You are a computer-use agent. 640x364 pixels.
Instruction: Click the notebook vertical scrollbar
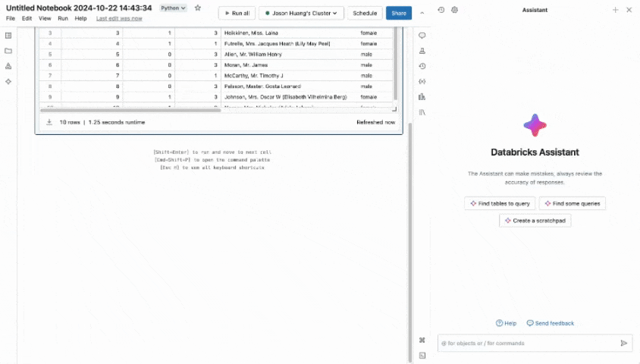tap(409, 243)
